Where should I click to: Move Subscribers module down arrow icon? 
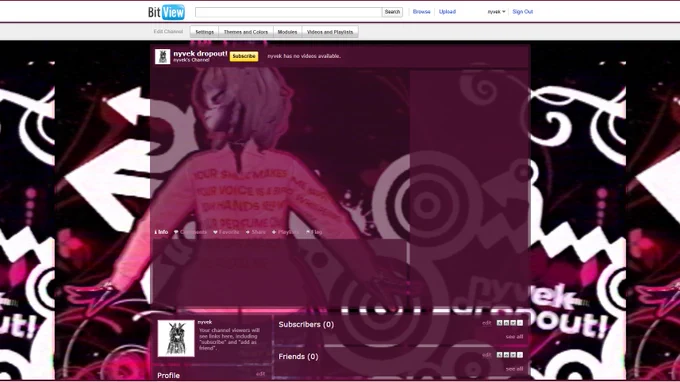(513, 323)
